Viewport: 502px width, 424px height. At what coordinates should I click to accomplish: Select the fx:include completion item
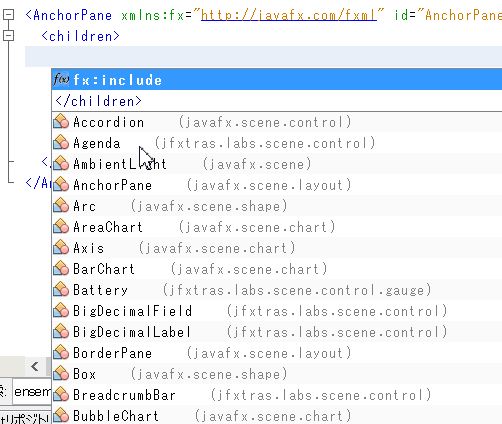click(277, 80)
